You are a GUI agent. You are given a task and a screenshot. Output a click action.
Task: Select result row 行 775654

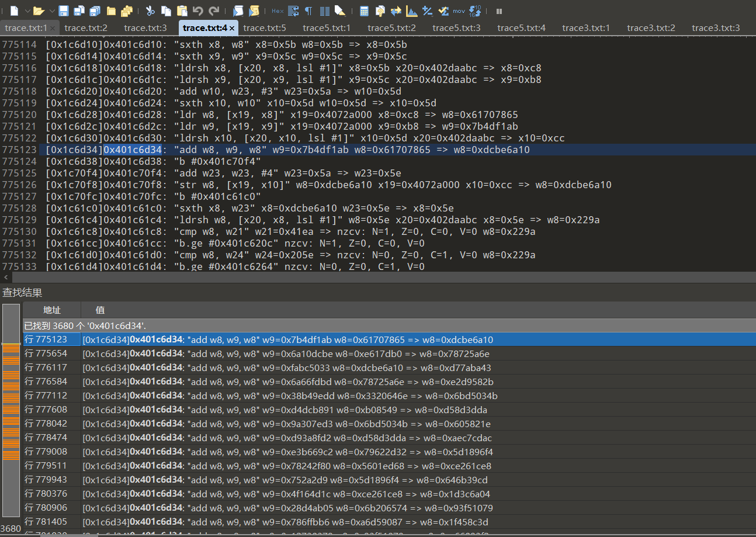(x=389, y=354)
